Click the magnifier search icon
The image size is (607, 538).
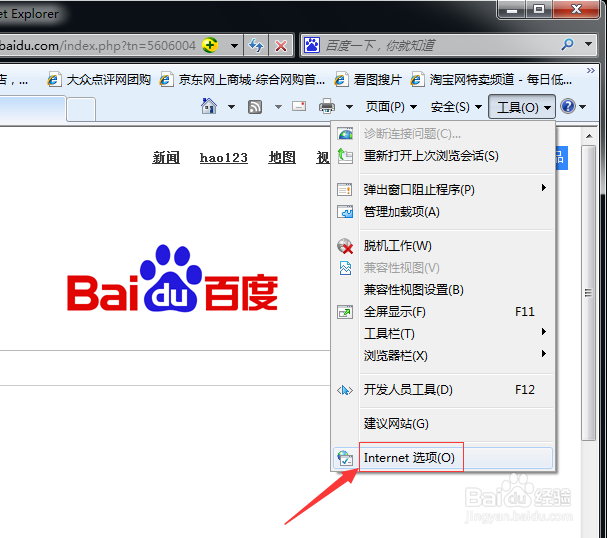pos(567,45)
